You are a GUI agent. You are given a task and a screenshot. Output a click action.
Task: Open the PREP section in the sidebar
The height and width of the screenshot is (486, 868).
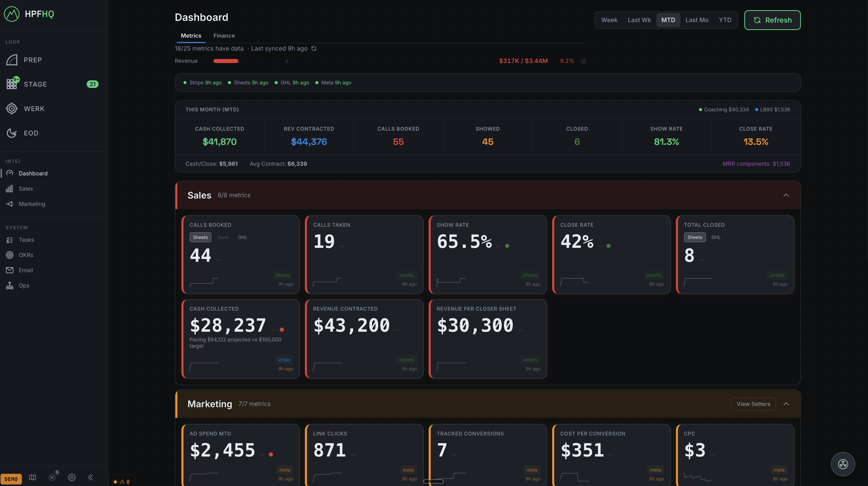pos(33,60)
